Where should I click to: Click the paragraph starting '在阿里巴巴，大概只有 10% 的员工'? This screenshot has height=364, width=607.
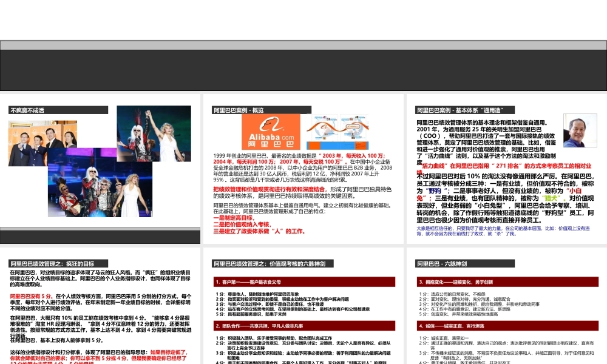pyautogui.click(x=101, y=326)
